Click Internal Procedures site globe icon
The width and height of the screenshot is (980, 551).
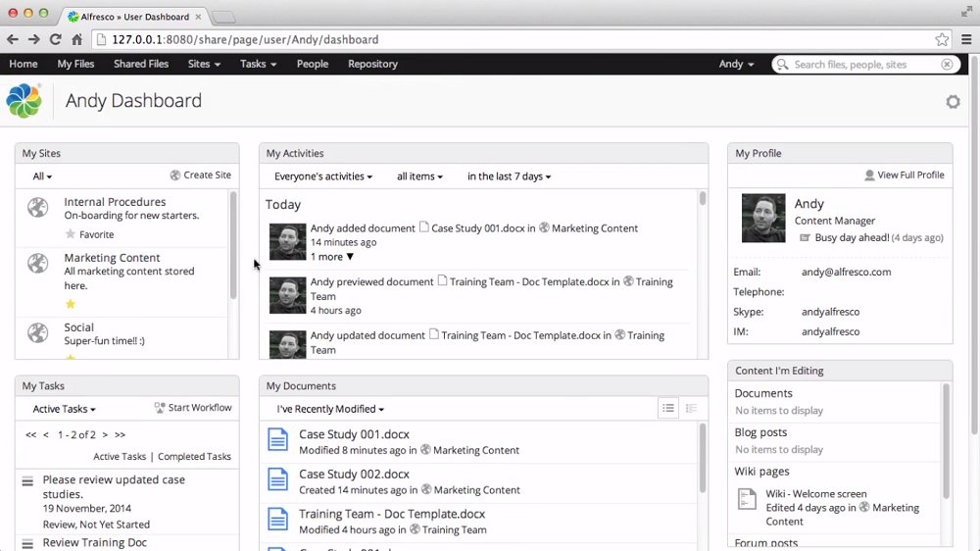(37, 207)
